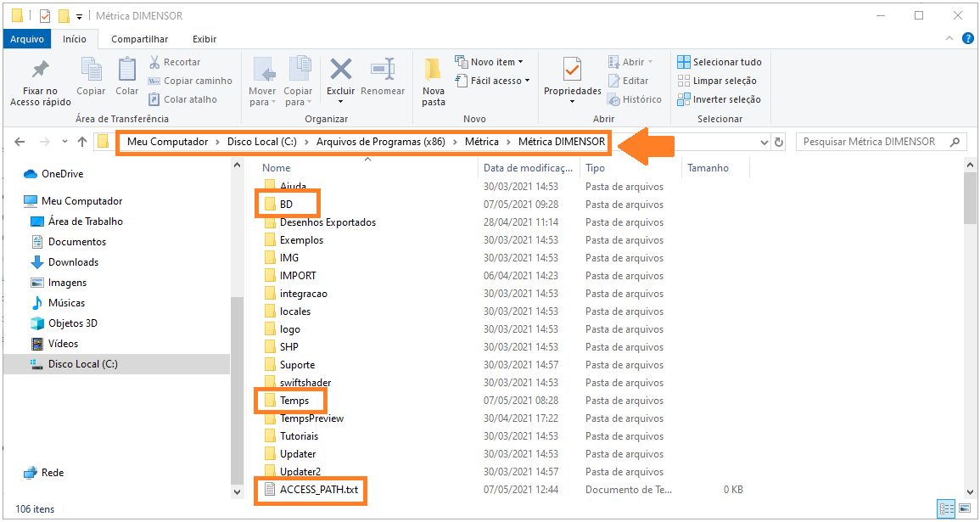Screen dimensions: 980x522
Task: Switch to the Exibir ribbon tab
Action: point(204,39)
